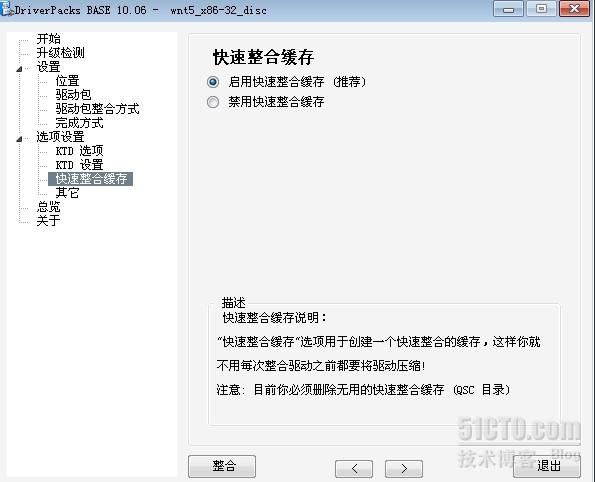Select 启用快速整合缓存 (推荐) radio option
This screenshot has width=595, height=482.
coord(213,82)
